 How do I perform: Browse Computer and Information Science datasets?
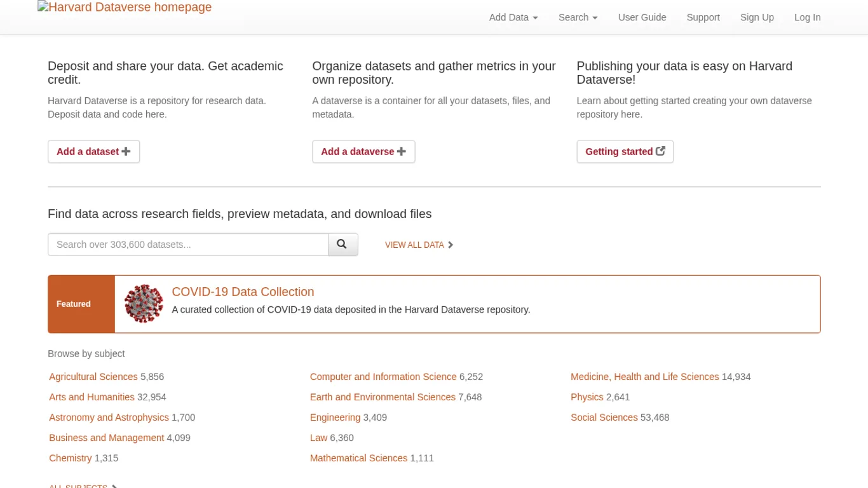383,377
